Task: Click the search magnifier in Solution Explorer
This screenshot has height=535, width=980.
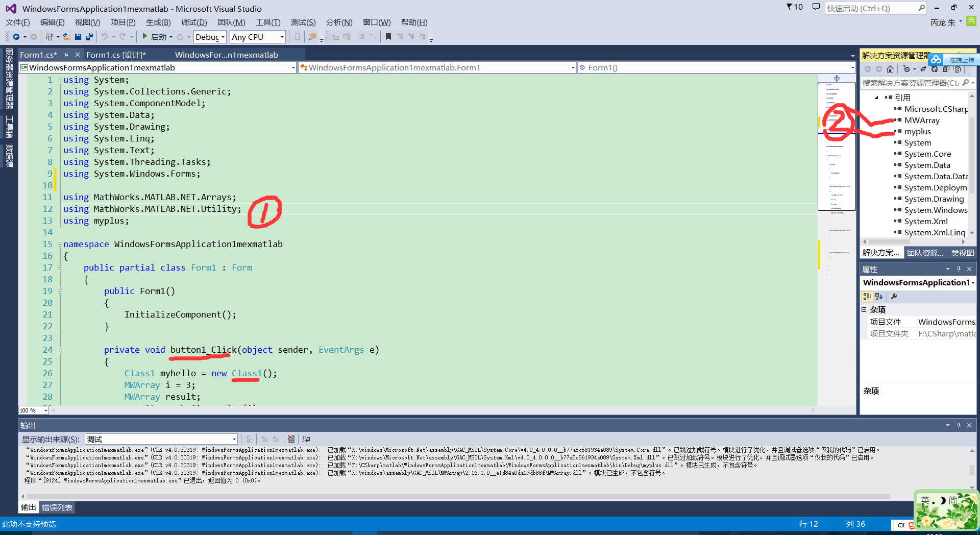Action: coord(966,83)
